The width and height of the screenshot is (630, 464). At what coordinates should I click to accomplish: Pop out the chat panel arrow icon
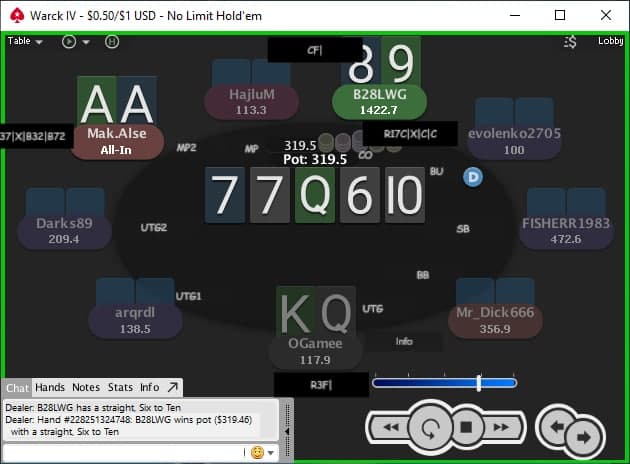173,387
